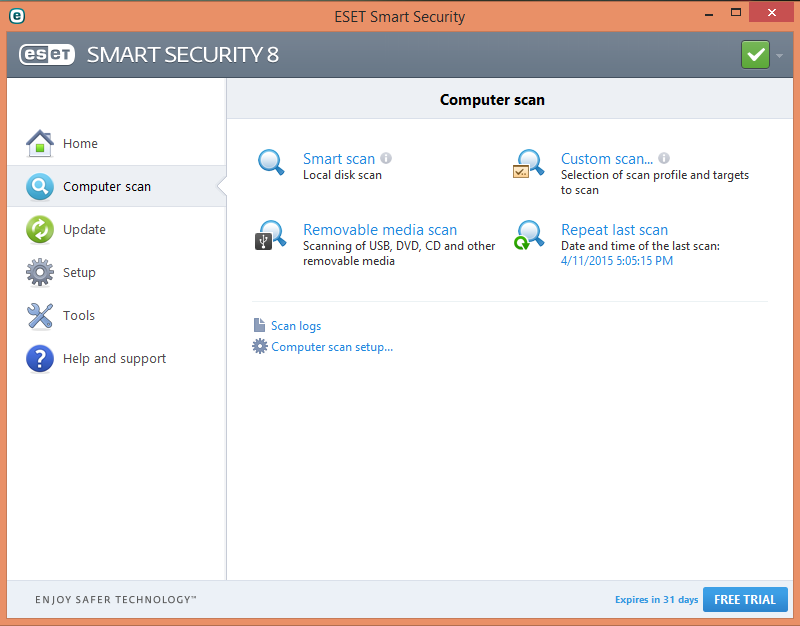Open the Setup section

tap(79, 272)
